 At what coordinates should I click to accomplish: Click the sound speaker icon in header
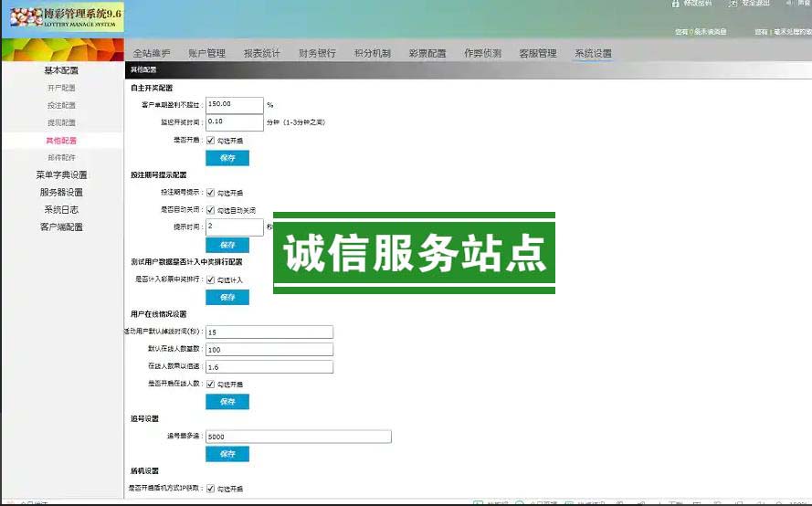(788, 4)
